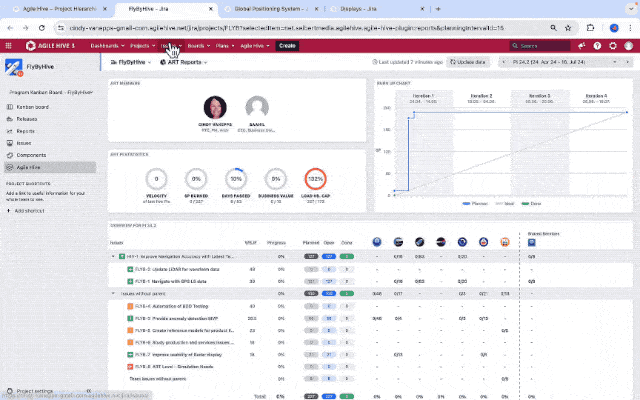This screenshot has height=400, width=640.
Task: Open Program Kanban Board switcher dropdown
Action: [x=51, y=92]
